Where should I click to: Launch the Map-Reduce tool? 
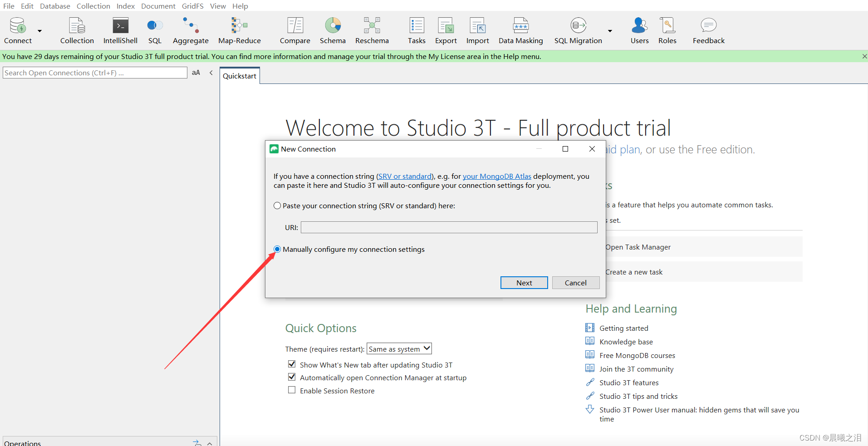[239, 30]
